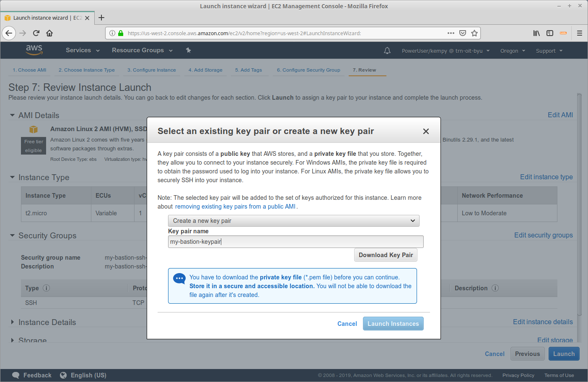Click the blue Launch button at bottom
The width and height of the screenshot is (588, 382).
point(564,354)
